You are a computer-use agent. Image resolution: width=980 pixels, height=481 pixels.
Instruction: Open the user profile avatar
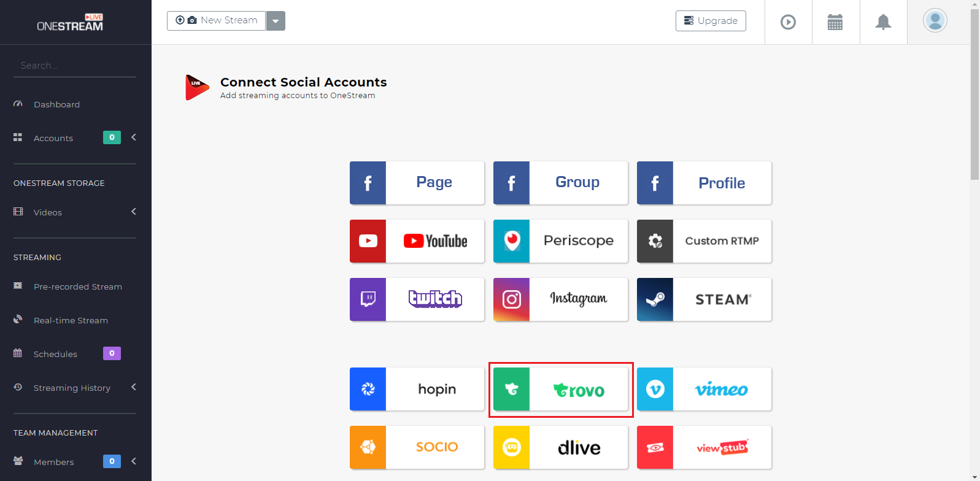[935, 21]
